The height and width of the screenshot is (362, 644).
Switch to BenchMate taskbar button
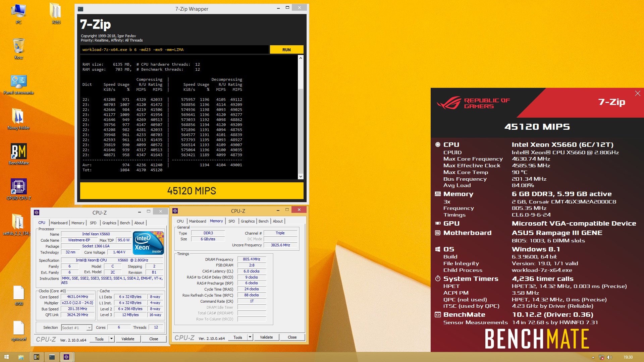click(x=37, y=357)
